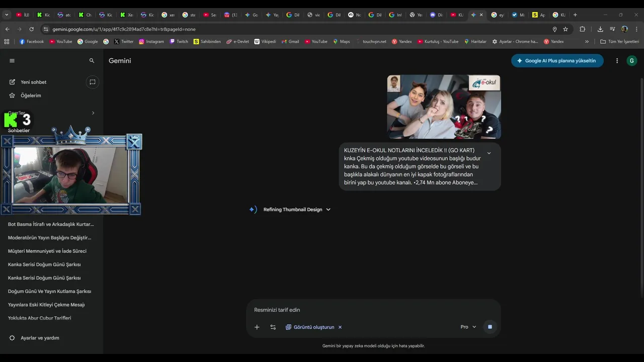Switch to the Discord tab
The height and width of the screenshot is (362, 644).
[x=436, y=15]
